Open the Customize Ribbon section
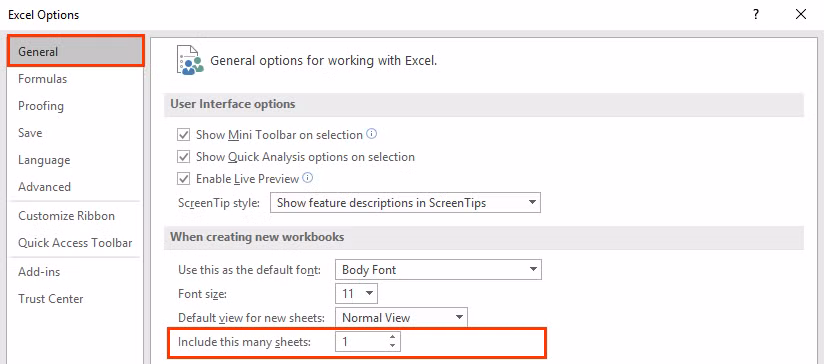This screenshot has height=364, width=824. (67, 216)
